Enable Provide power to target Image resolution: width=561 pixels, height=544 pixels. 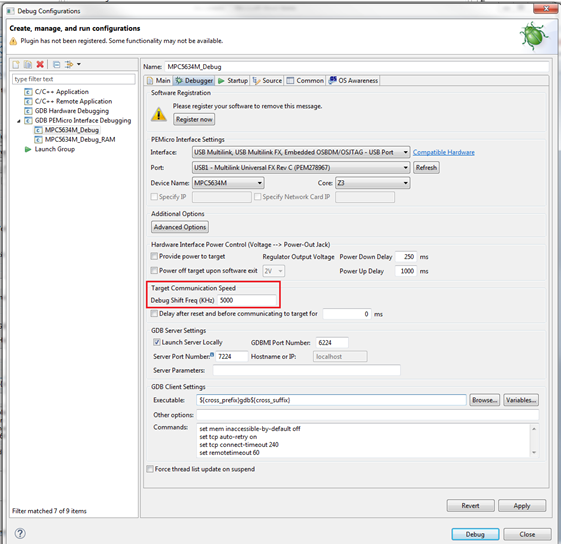click(x=154, y=256)
